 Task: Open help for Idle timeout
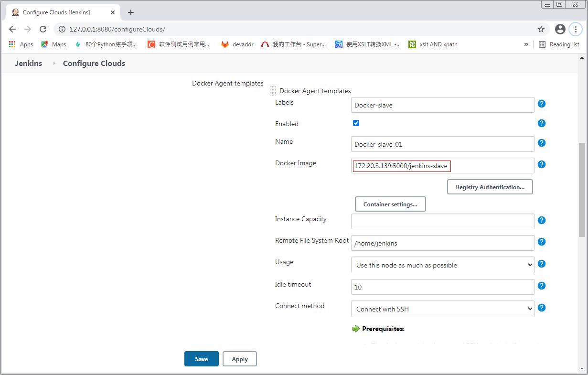[542, 286]
